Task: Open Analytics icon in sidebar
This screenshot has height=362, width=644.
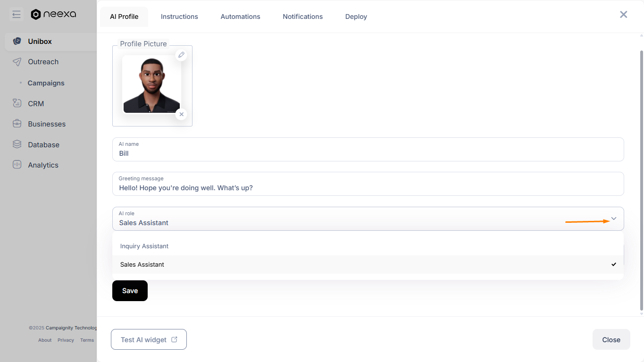Action: 17,165
